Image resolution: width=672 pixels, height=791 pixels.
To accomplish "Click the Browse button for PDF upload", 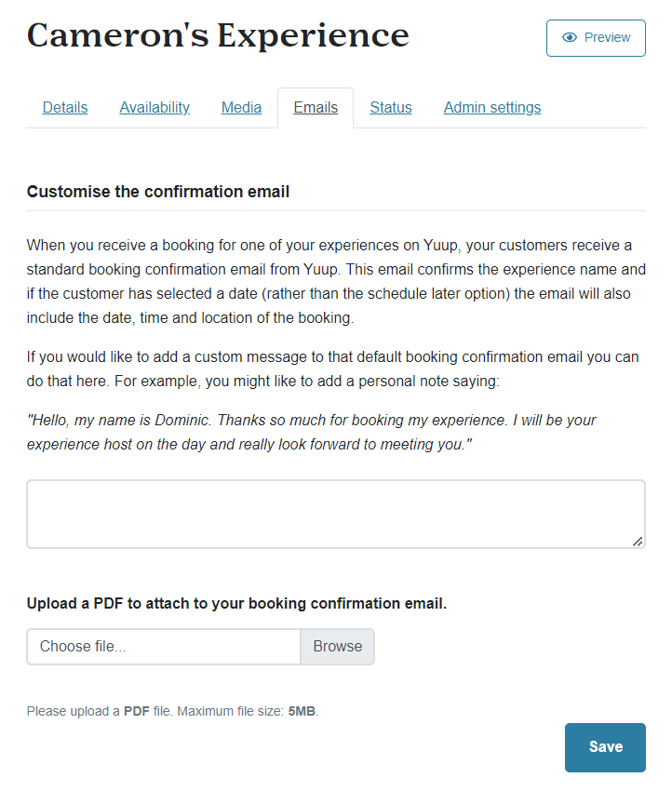I will [x=338, y=646].
